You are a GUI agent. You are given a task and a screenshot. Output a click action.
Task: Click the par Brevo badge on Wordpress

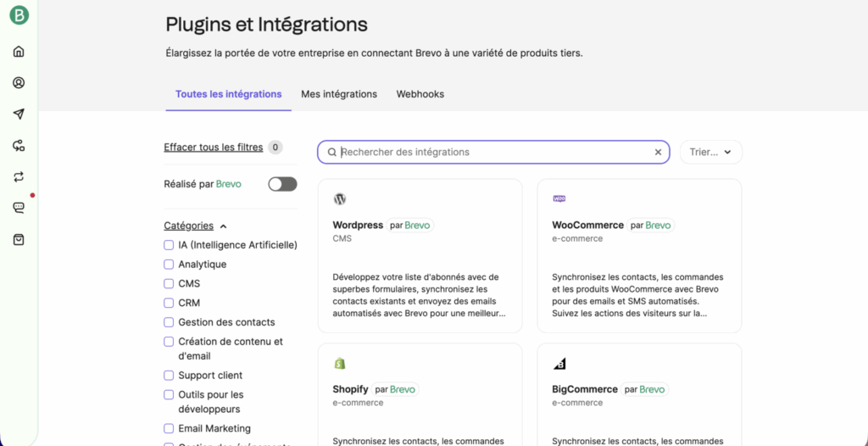click(410, 226)
